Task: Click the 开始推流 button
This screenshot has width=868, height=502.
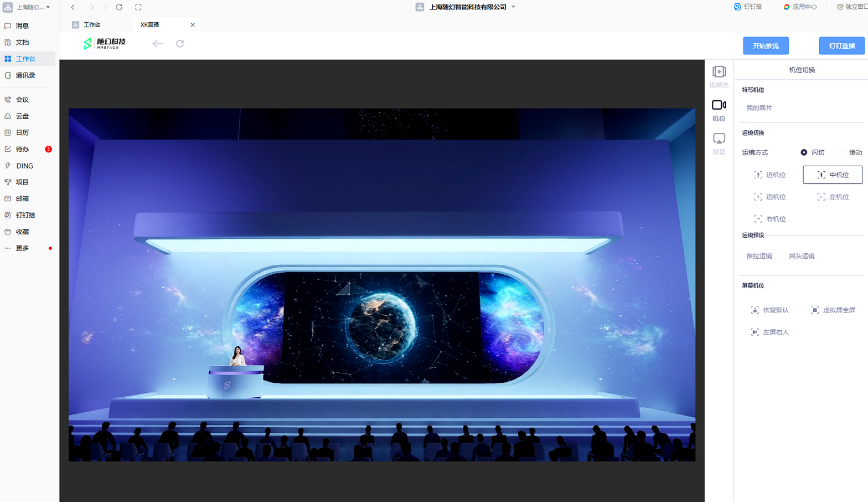Action: click(766, 46)
